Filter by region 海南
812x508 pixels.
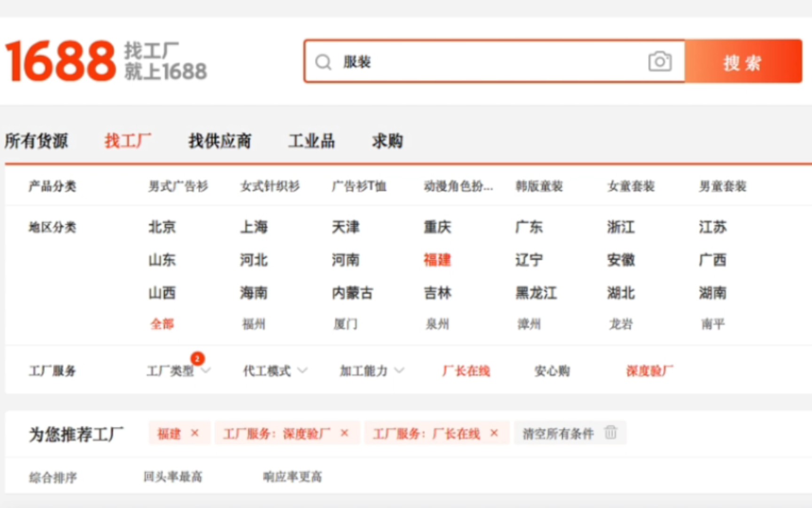(x=254, y=293)
